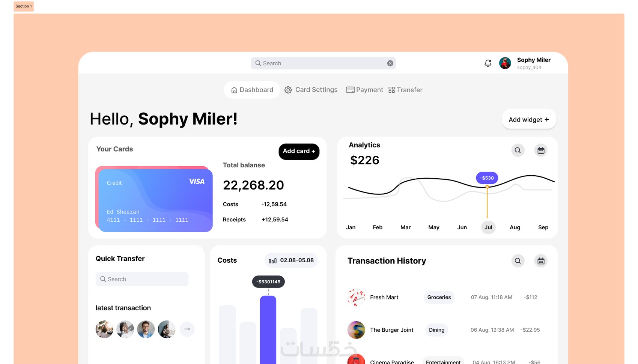Click the Costs value -12,59.54
The image size is (638, 364).
click(x=274, y=204)
